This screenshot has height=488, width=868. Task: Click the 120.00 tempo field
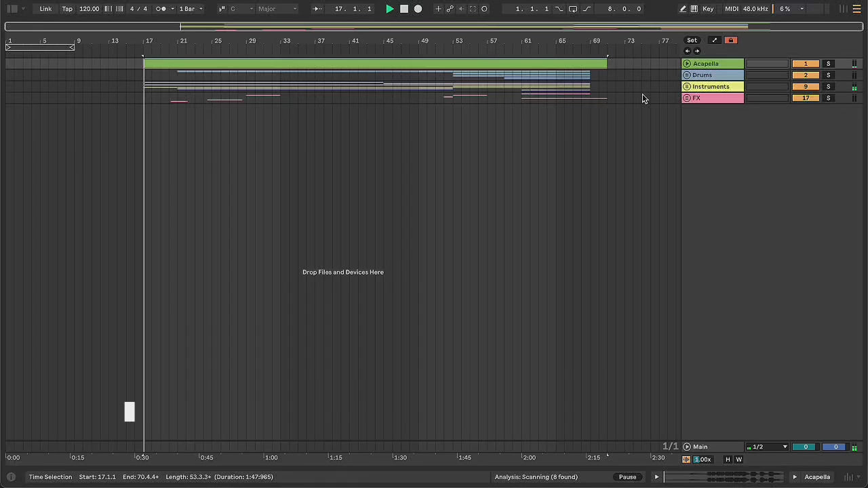click(x=89, y=9)
